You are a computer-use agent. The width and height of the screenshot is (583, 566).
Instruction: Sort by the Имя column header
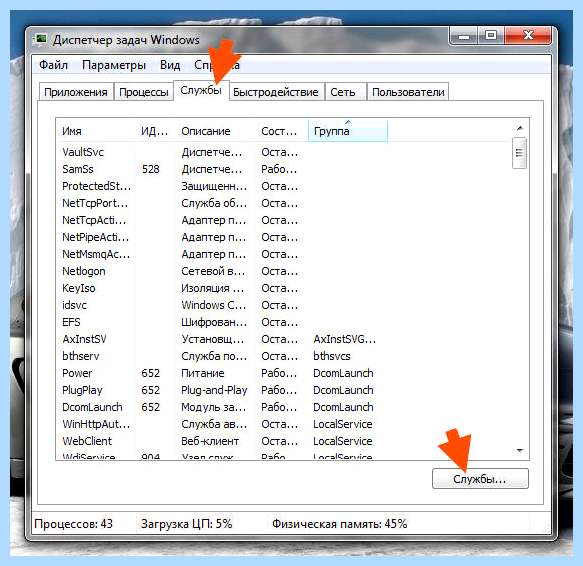click(x=97, y=131)
